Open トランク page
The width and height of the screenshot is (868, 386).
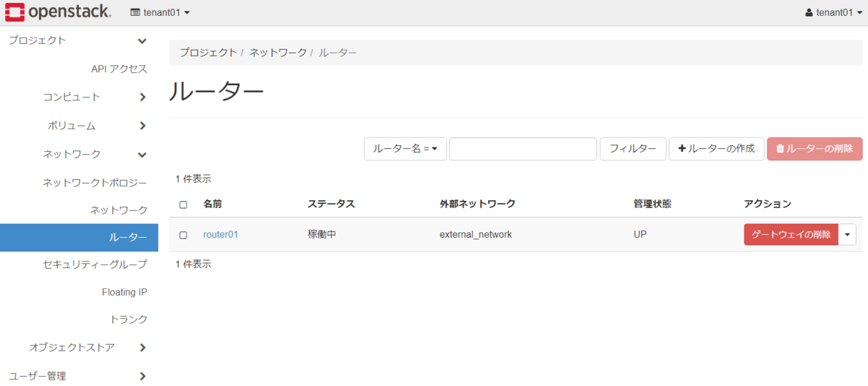click(x=128, y=319)
